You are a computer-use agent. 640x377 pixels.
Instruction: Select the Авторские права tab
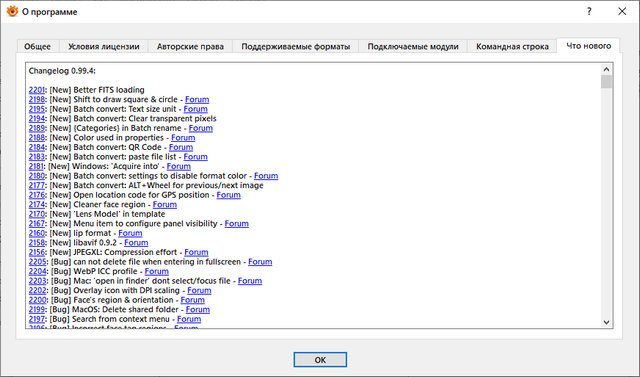(x=190, y=47)
